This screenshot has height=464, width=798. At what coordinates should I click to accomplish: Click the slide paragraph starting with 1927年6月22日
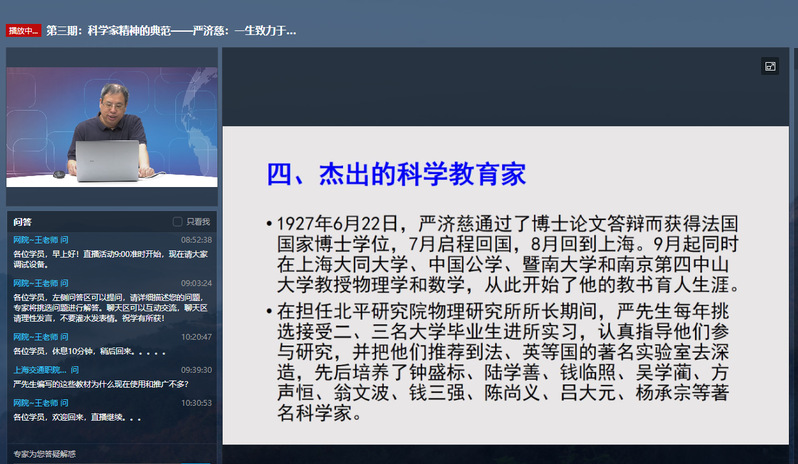tap(508, 253)
